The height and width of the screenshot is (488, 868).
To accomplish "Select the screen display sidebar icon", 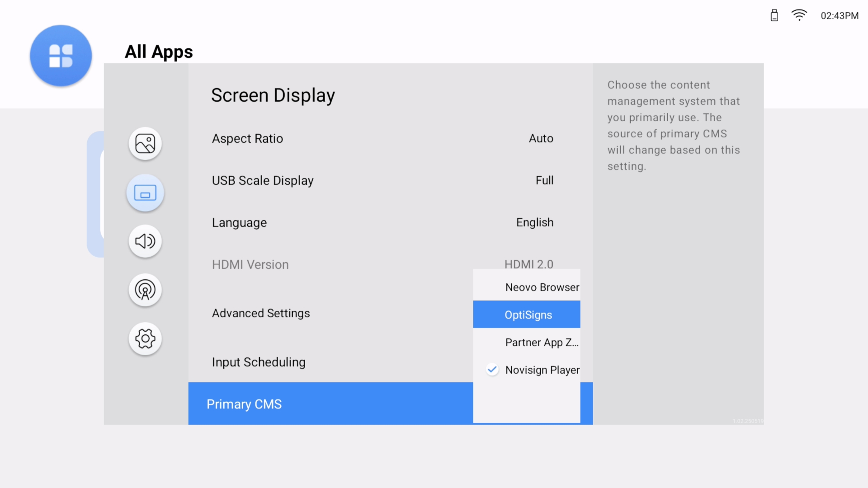I will coord(145,193).
